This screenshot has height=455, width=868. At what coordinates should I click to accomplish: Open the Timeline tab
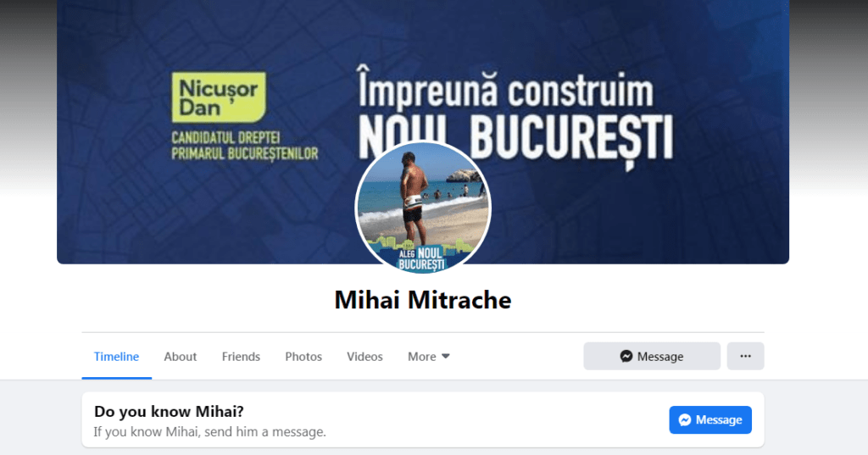coord(116,357)
